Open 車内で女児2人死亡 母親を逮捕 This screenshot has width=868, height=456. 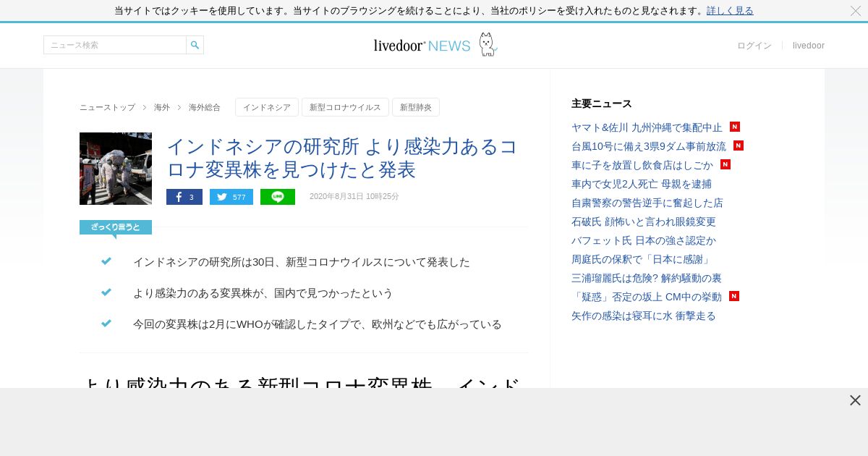[642, 184]
